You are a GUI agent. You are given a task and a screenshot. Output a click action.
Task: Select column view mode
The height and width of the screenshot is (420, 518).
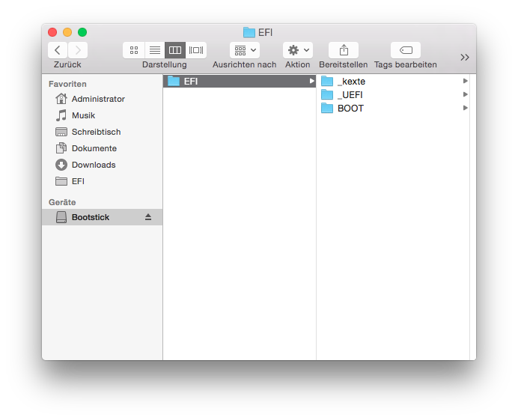pyautogui.click(x=175, y=50)
